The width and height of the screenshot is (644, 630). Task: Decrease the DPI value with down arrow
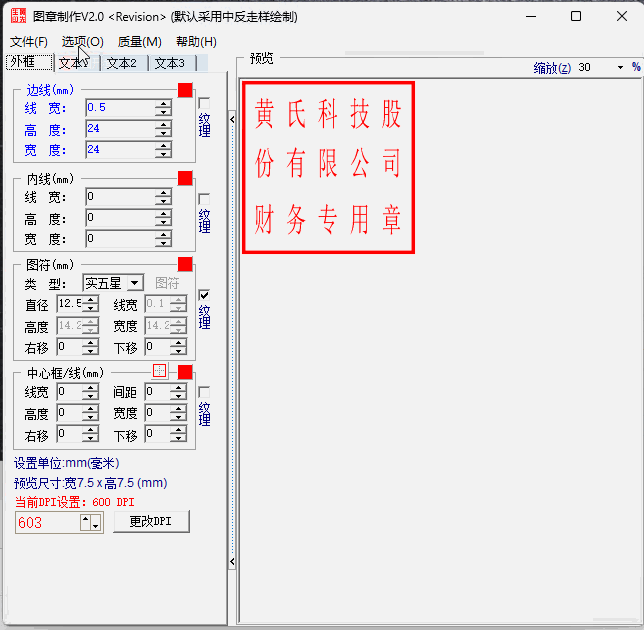tap(96, 522)
